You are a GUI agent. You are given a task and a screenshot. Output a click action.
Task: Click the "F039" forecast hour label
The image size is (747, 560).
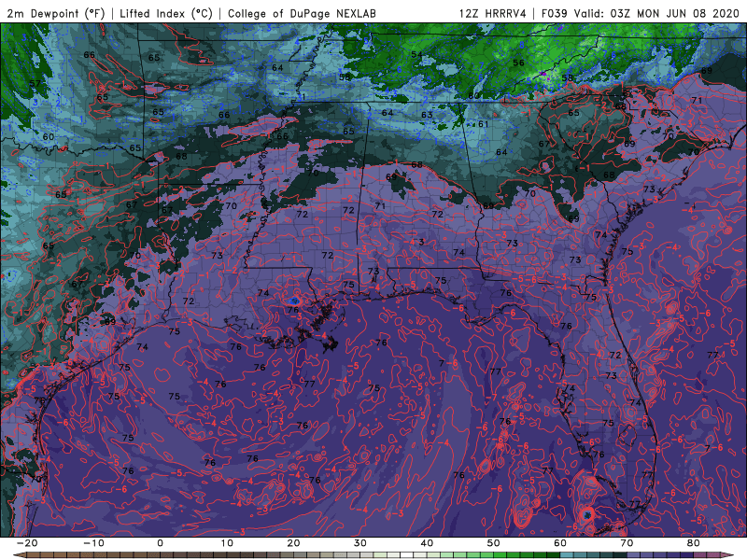555,13
